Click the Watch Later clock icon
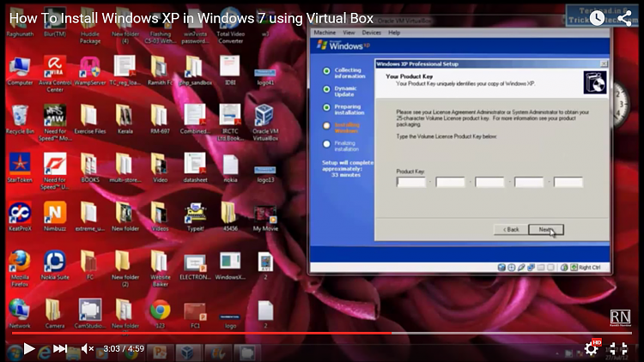 click(x=597, y=18)
